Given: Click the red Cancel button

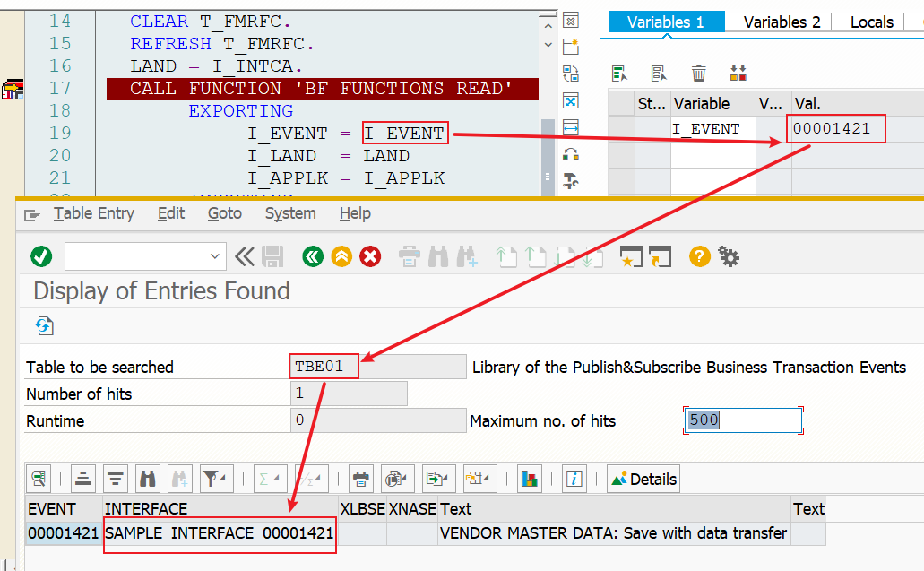Looking at the screenshot, I should [x=371, y=256].
